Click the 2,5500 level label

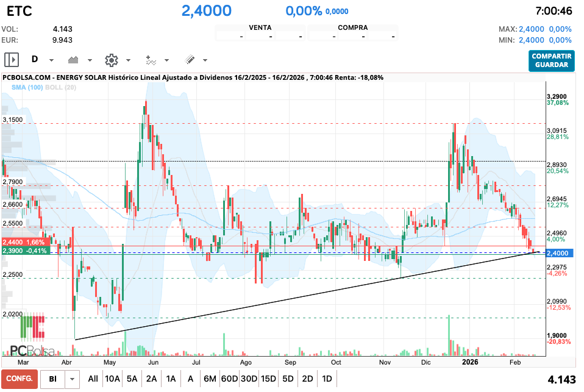pyautogui.click(x=13, y=223)
